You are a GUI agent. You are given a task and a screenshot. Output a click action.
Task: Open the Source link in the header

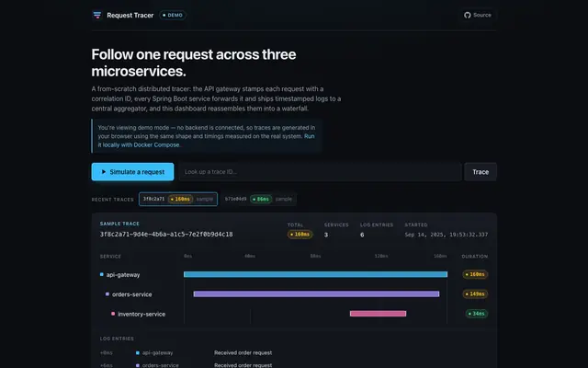click(478, 15)
